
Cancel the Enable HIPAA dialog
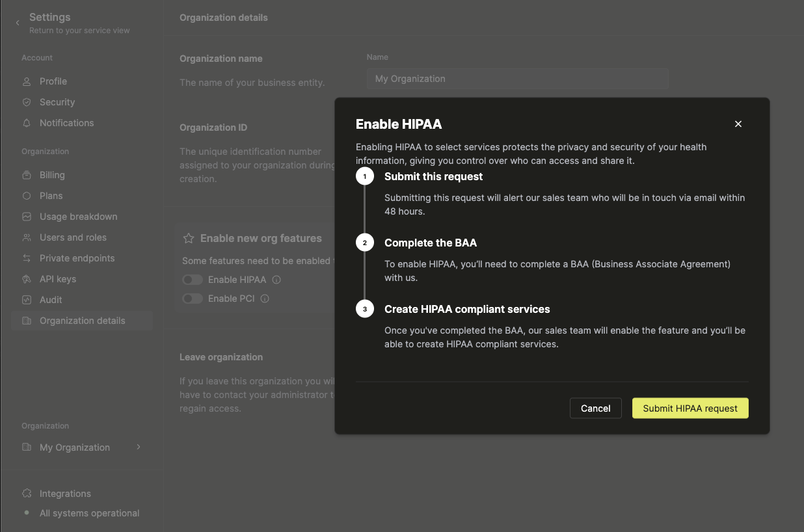(595, 408)
